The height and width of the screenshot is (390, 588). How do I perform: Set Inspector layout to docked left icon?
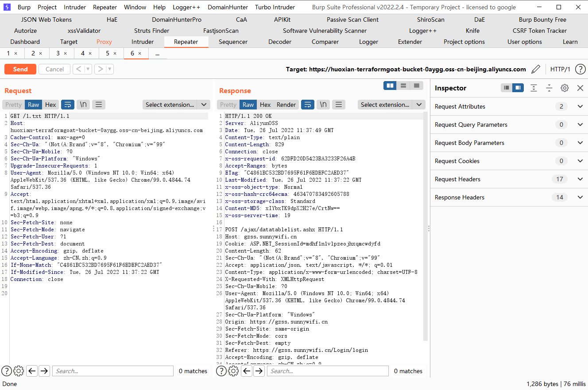(507, 88)
